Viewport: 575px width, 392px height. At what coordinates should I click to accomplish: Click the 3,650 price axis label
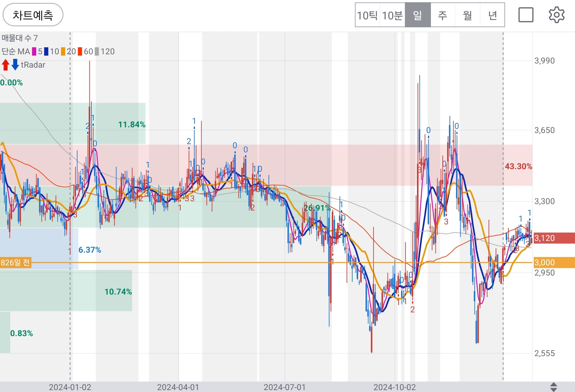545,130
